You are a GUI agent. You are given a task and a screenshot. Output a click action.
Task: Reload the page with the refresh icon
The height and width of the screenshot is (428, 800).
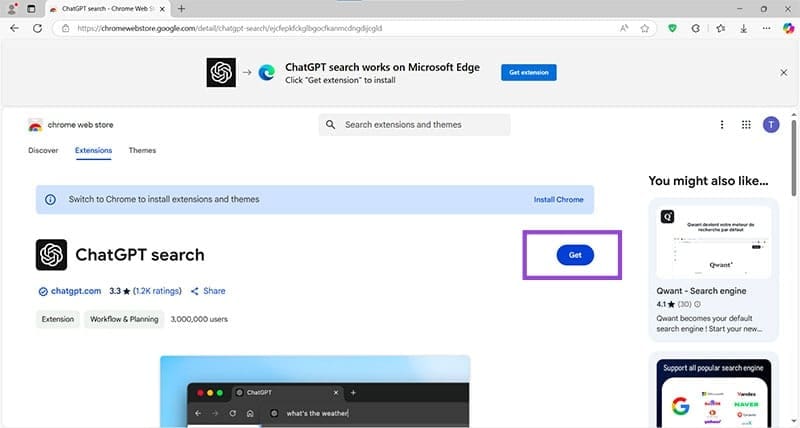(37, 29)
